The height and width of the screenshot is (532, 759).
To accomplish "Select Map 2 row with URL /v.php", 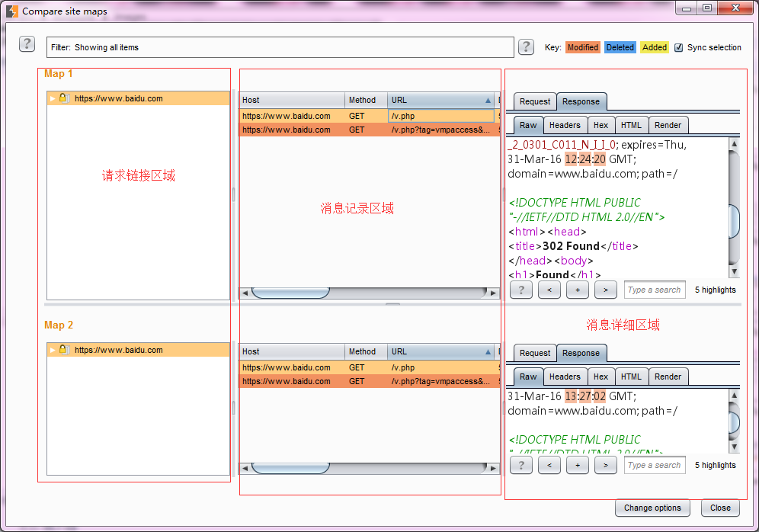I will 370,367.
